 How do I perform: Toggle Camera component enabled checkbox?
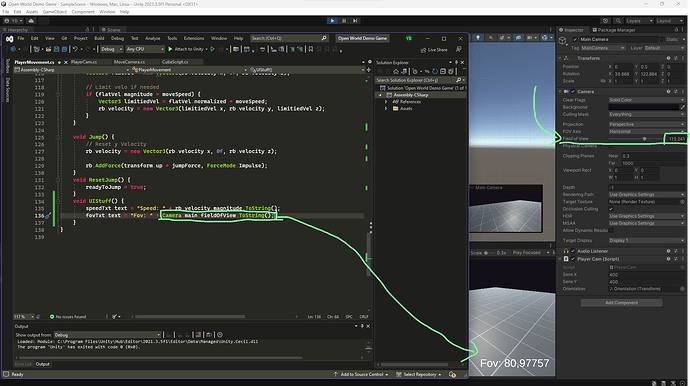(x=573, y=92)
